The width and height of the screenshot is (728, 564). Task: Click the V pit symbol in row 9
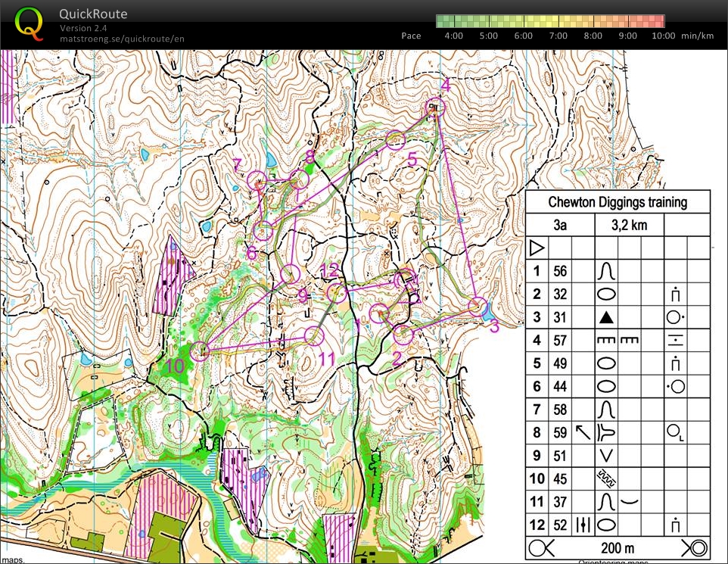pyautogui.click(x=606, y=456)
